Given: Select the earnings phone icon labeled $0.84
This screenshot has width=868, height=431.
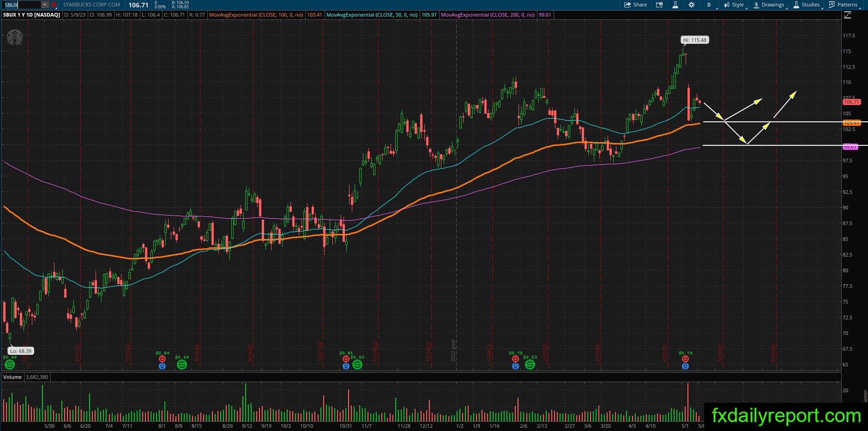Looking at the screenshot, I should [x=162, y=359].
